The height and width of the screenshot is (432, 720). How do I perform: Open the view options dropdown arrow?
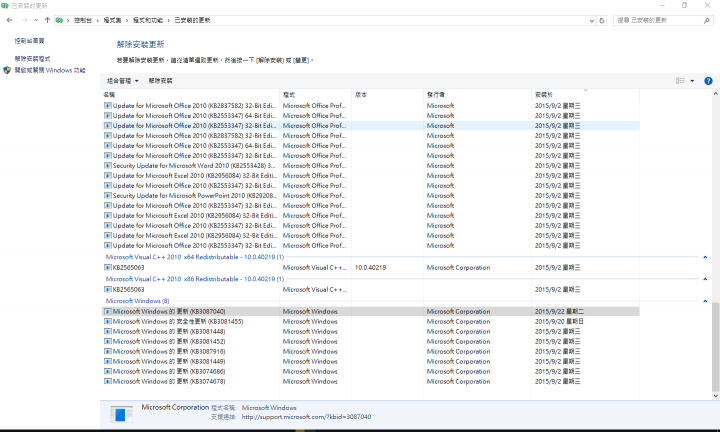pyautogui.click(x=692, y=81)
